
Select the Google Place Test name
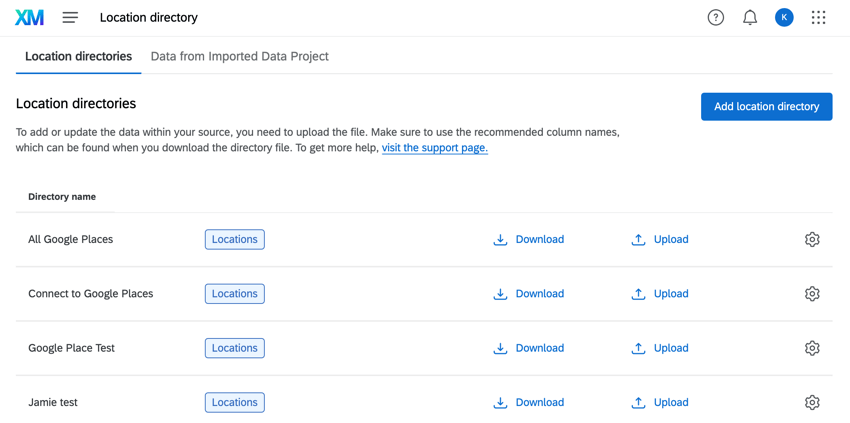72,348
